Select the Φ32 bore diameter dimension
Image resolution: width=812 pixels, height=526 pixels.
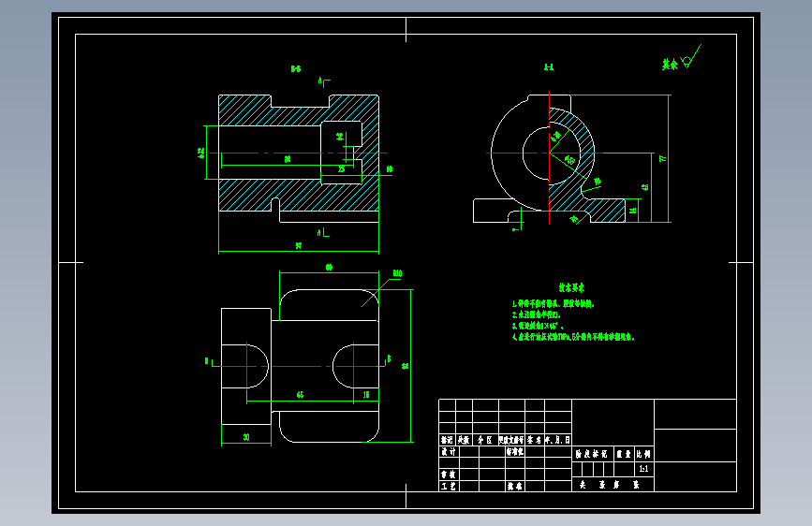point(201,153)
